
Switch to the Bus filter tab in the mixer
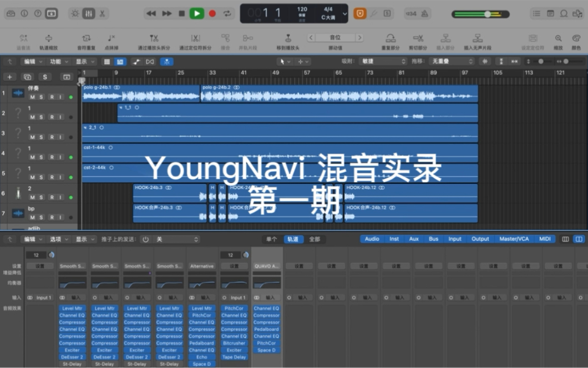pyautogui.click(x=433, y=239)
